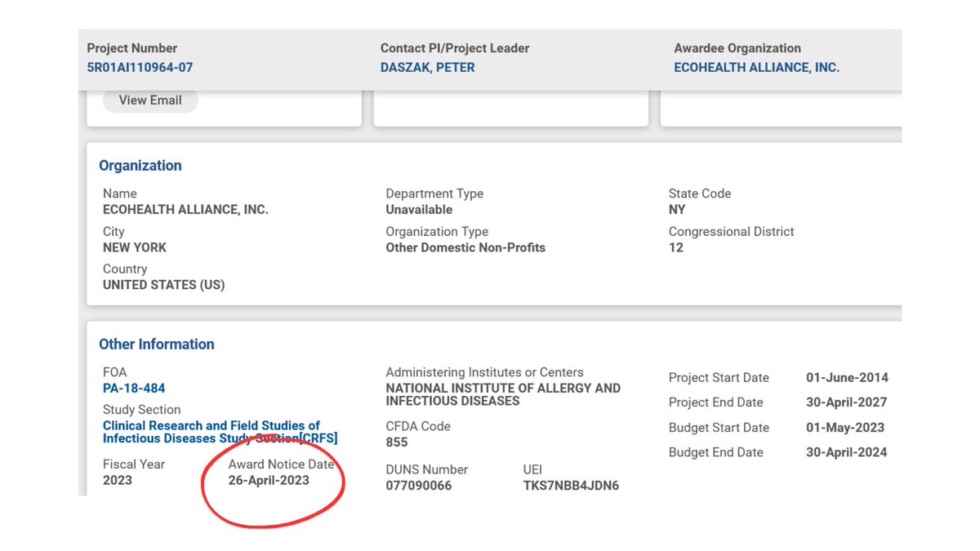Click the UEI value TKS7NBB4JDN6
The image size is (980, 551).
point(571,486)
